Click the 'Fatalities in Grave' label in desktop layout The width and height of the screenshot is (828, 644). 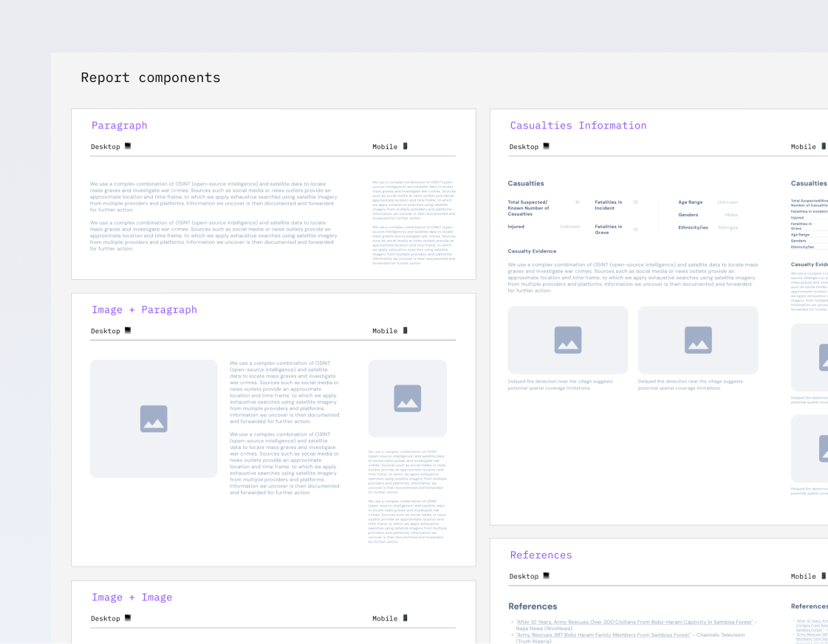[609, 230]
